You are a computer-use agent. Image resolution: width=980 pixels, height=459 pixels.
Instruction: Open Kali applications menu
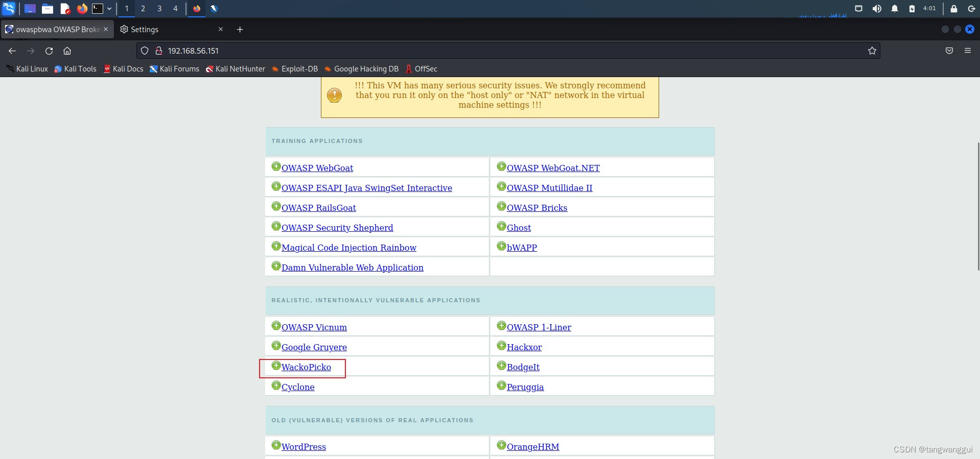pyautogui.click(x=9, y=9)
